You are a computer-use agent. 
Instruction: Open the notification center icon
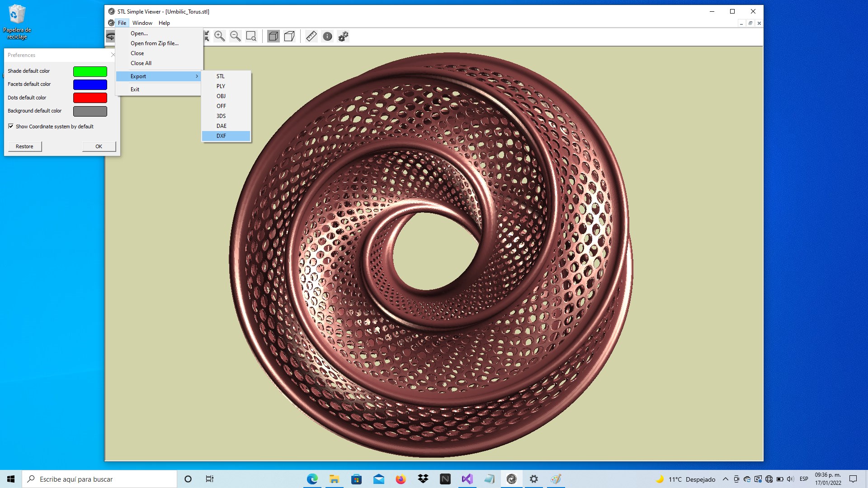(853, 479)
